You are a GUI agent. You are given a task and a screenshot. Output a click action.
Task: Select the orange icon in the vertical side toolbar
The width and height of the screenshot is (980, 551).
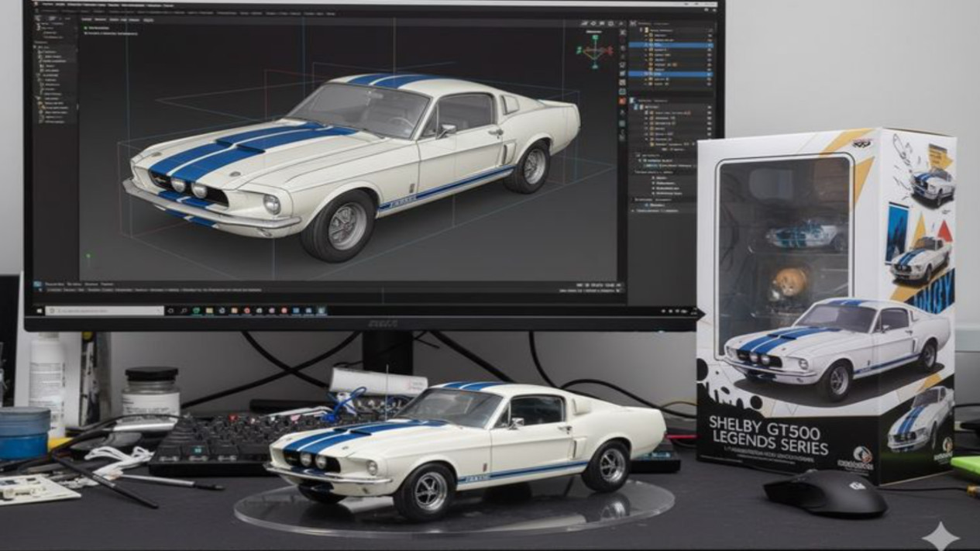(x=622, y=101)
